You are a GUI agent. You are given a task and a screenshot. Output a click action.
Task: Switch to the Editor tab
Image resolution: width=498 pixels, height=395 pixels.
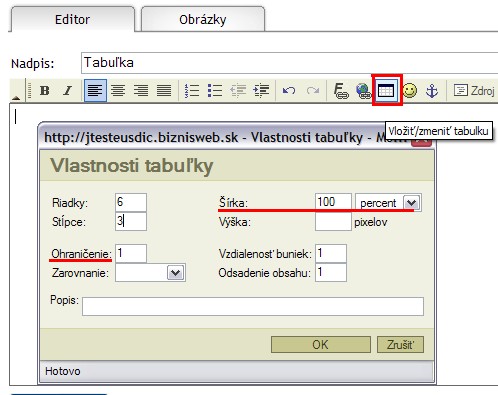pos(72,19)
